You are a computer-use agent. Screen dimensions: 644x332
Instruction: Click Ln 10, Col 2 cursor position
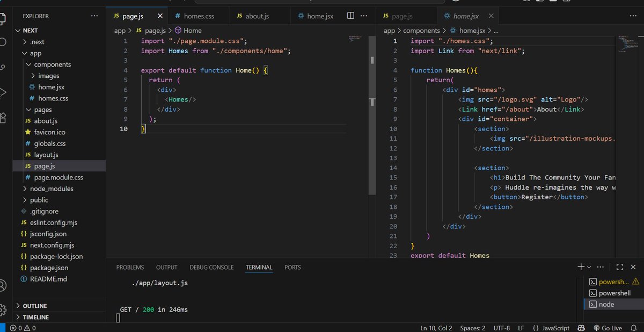436,328
